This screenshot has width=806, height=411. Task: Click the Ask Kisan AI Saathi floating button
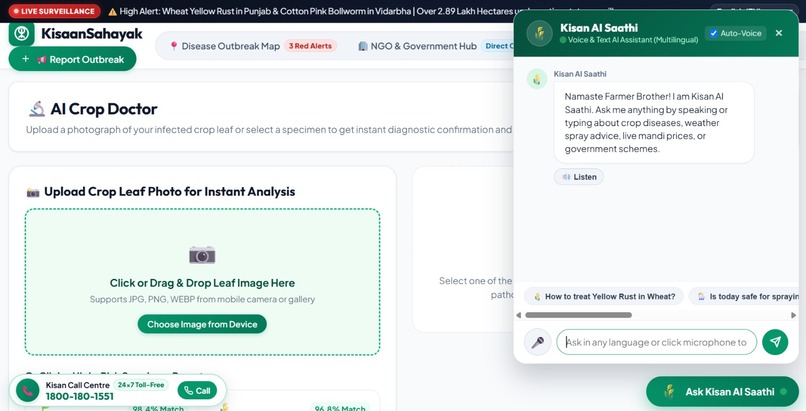tap(722, 391)
